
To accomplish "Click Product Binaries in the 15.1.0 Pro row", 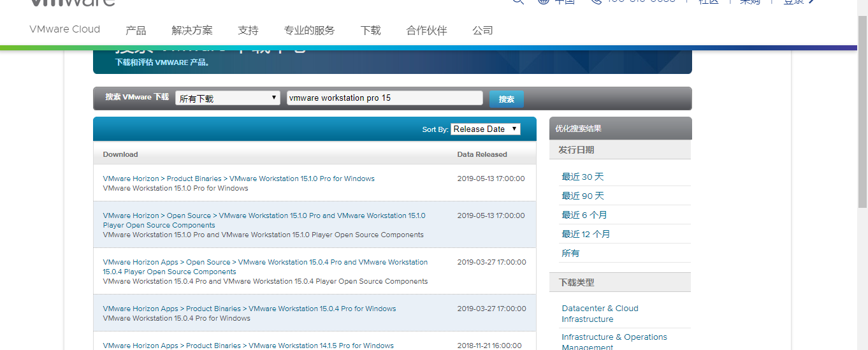I will 194,179.
